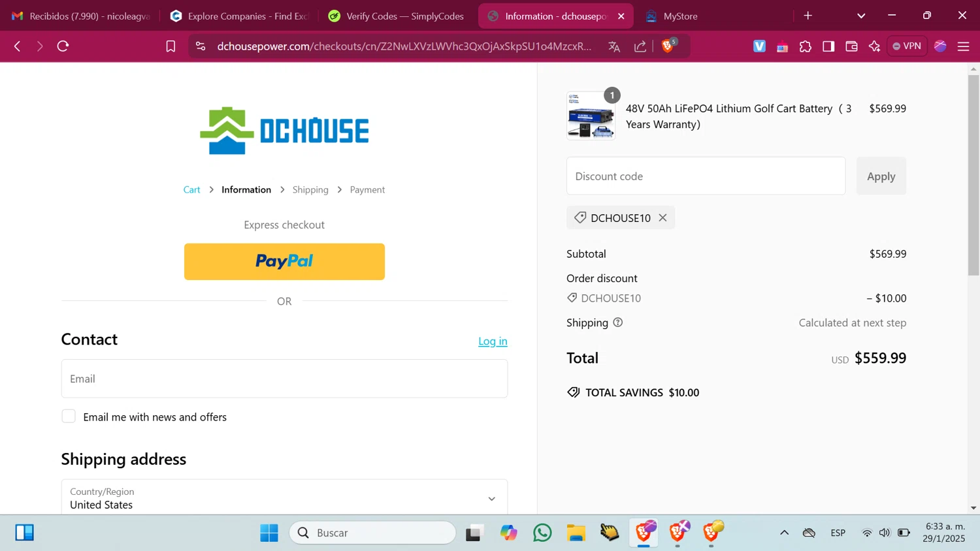Bookmark this page with the bookmark icon
The width and height of the screenshot is (980, 551).
pyautogui.click(x=171, y=46)
